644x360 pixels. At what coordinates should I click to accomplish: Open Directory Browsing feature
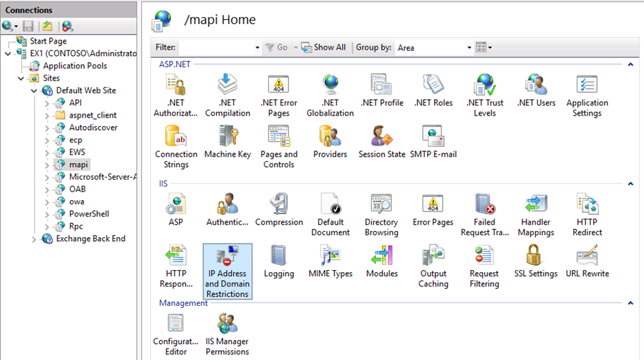[x=382, y=215]
